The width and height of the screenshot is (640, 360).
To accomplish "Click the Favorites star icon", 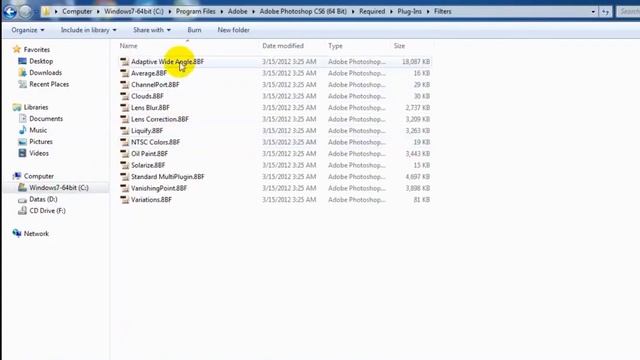I will (x=17, y=49).
